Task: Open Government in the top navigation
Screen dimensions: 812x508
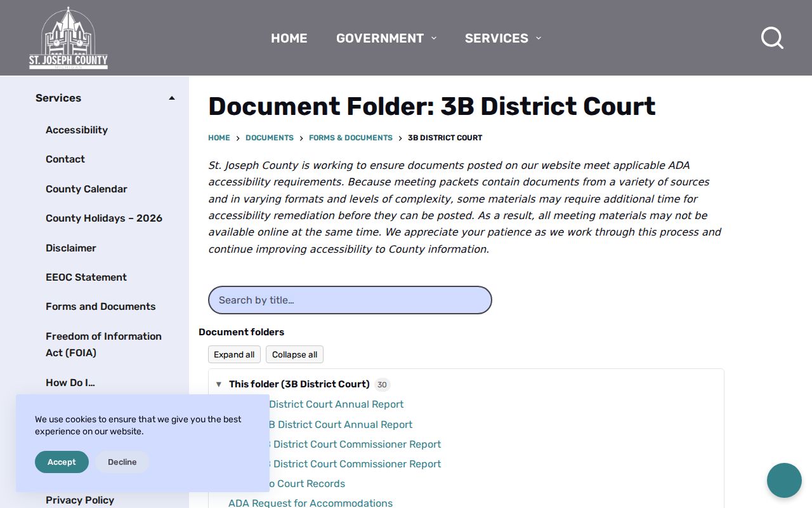Action: (x=380, y=38)
